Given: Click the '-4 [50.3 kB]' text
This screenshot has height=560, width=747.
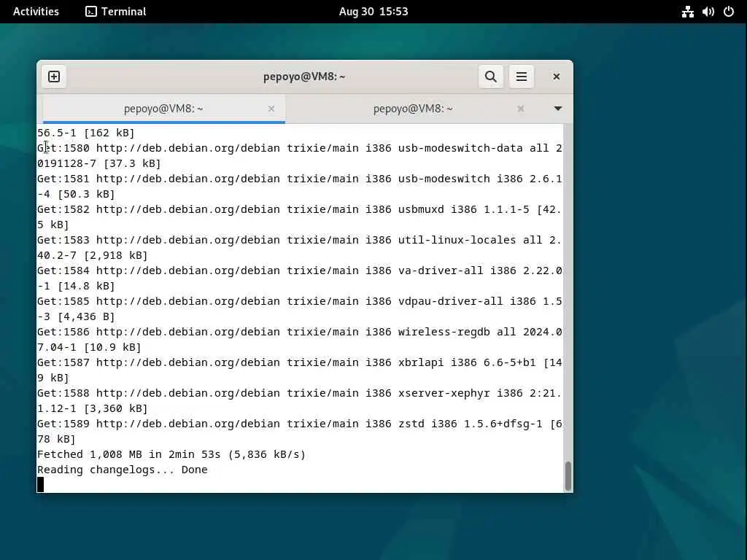Looking at the screenshot, I should click(76, 194).
